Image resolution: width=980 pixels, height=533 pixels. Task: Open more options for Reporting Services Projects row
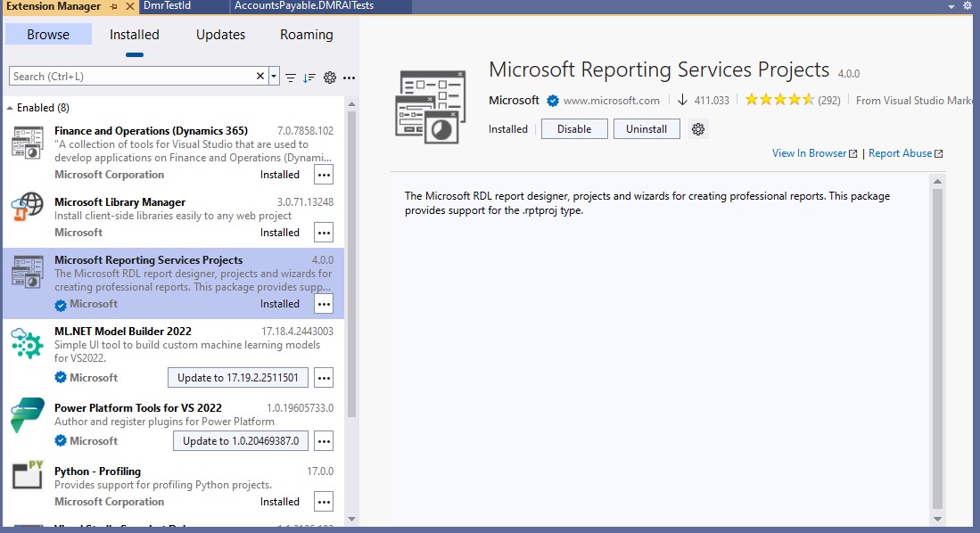324,304
